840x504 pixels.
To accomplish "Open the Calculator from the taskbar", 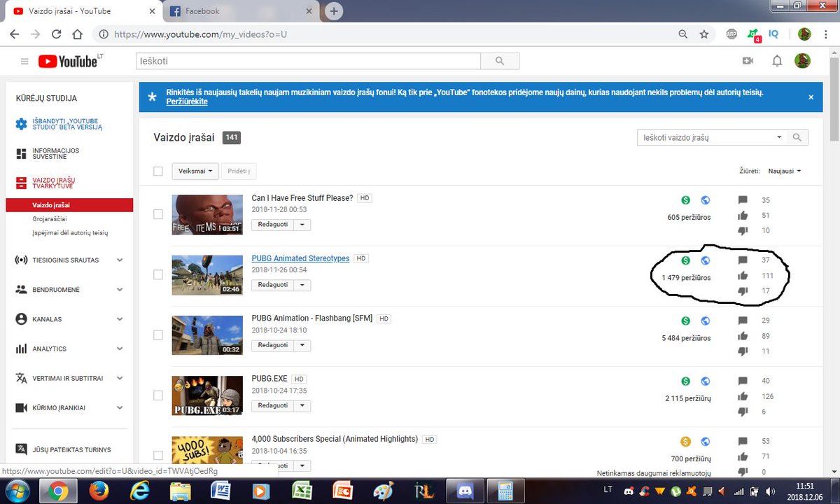I will [x=505, y=491].
